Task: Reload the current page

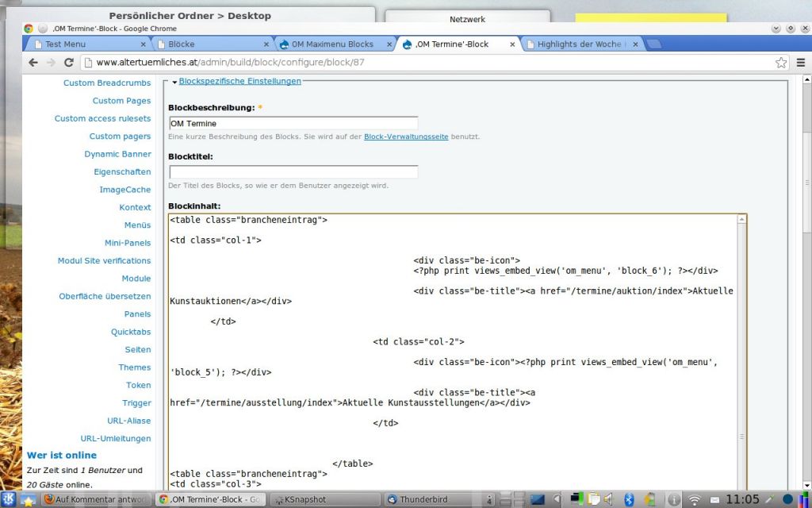Action: pos(69,62)
